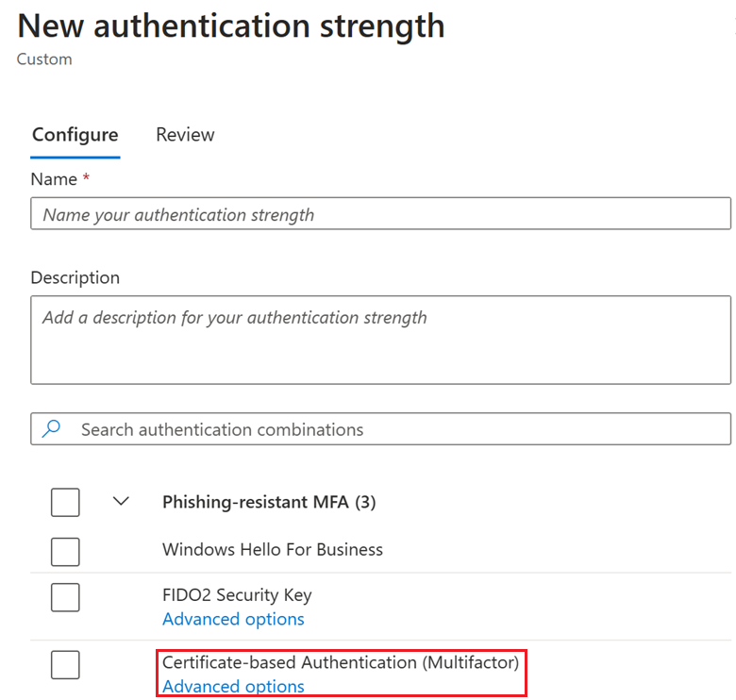Check the Phishing-resistant MFA group checkbox

point(65,502)
